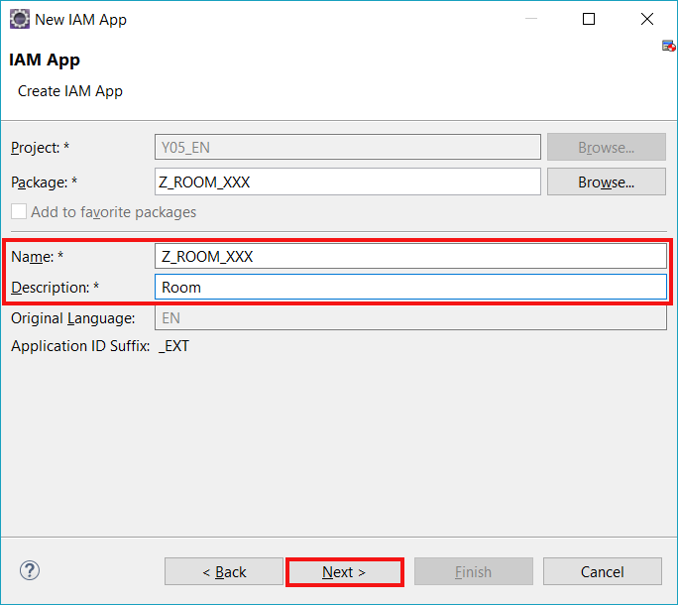Click the disabled Finish button
The width and height of the screenshot is (678, 605).
tap(473, 572)
